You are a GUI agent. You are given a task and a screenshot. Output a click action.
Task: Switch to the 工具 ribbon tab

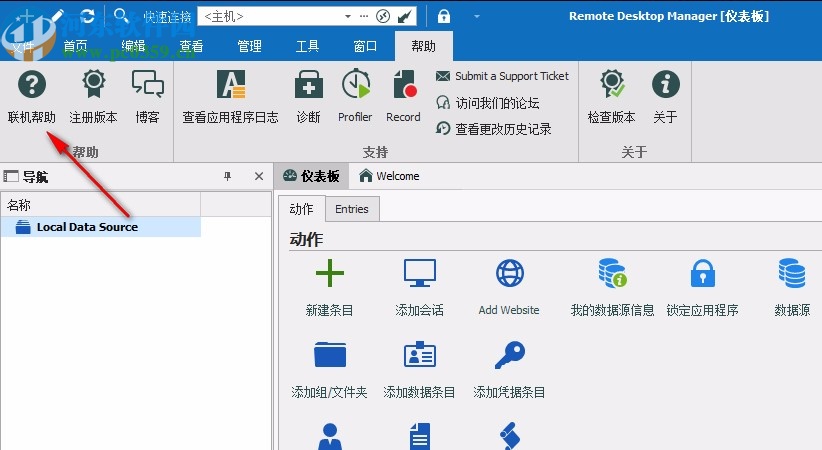click(307, 46)
